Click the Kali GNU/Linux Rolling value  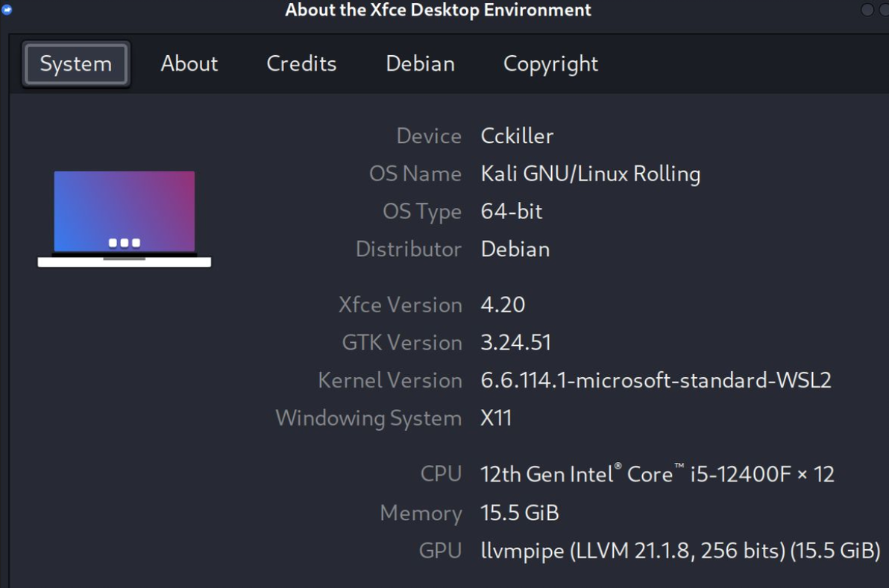click(590, 174)
